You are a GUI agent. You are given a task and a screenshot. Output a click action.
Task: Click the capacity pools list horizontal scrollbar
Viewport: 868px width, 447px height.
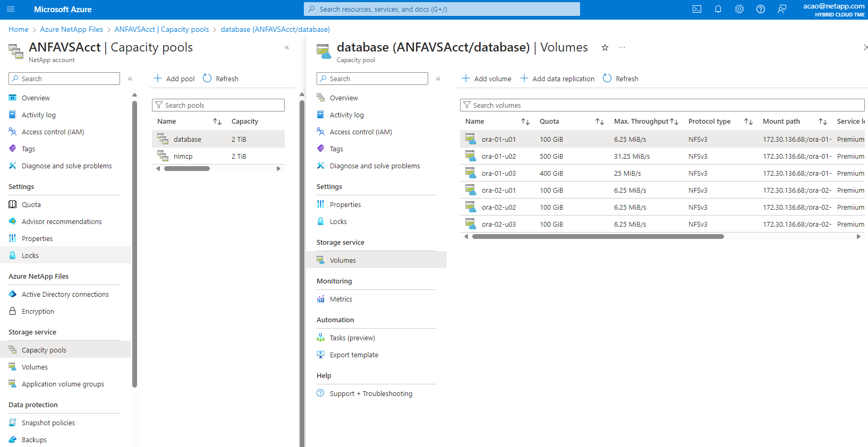[187, 169]
